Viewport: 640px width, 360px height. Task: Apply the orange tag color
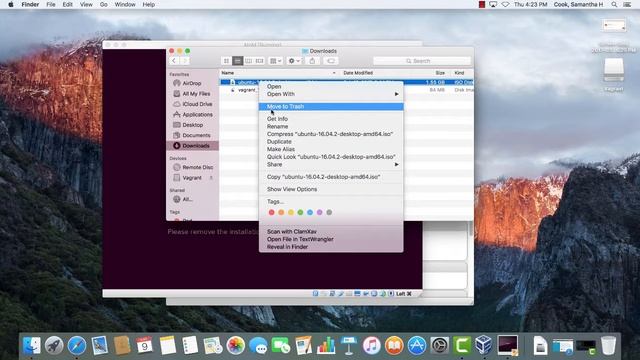(281, 212)
